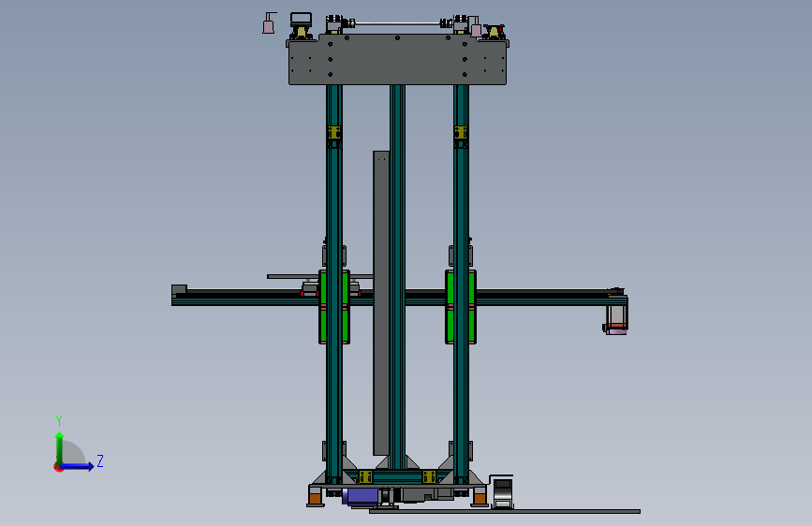Screen dimensions: 812x526
Task: Select the thin horizontal shaft at the top
Action: (x=397, y=23)
